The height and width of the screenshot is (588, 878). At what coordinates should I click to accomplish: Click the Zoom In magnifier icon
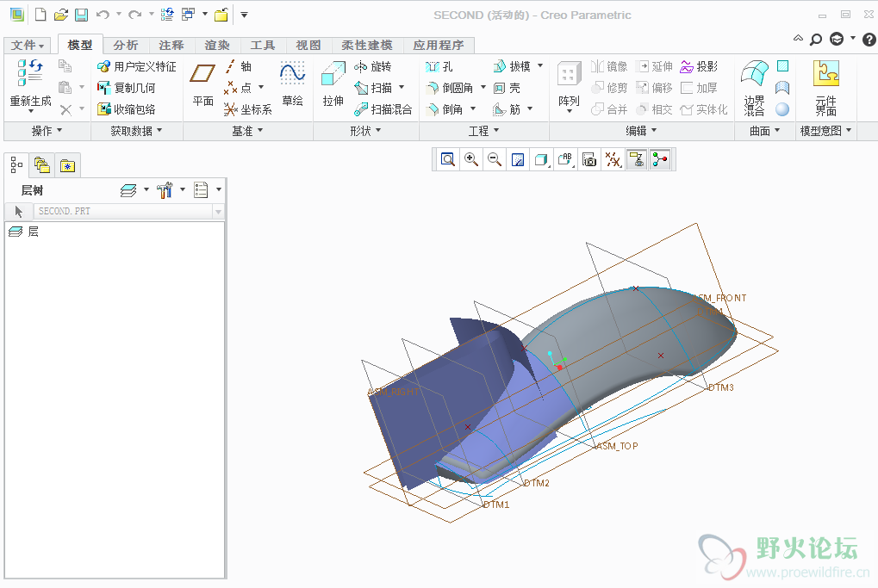coord(471,160)
